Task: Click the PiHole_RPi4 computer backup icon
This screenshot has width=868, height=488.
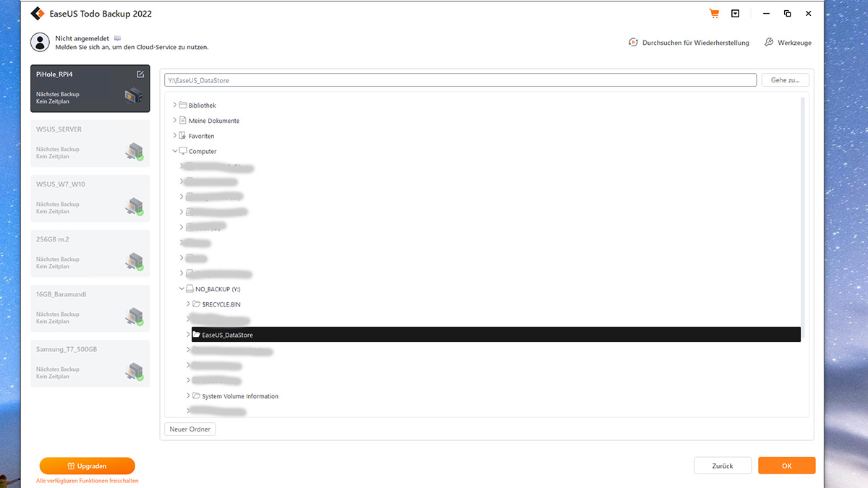Action: [x=134, y=95]
